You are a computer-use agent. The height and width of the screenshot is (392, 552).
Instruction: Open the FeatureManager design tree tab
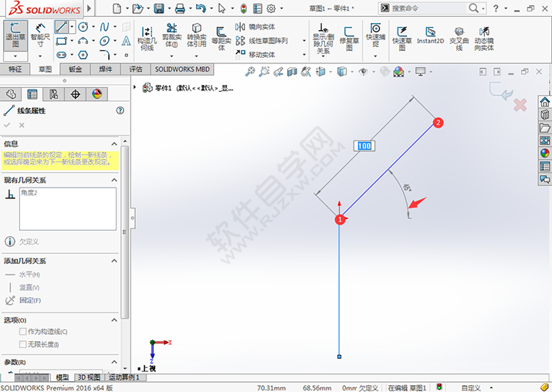[x=12, y=94]
